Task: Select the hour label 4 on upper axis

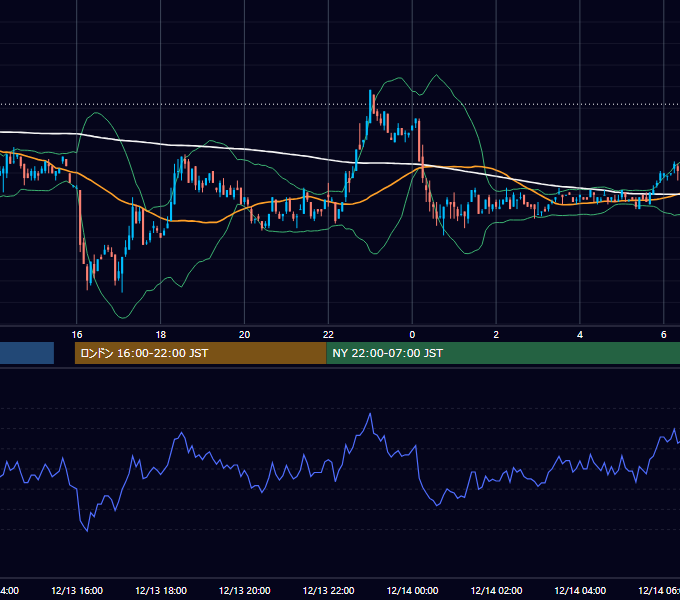Action: pos(580,335)
